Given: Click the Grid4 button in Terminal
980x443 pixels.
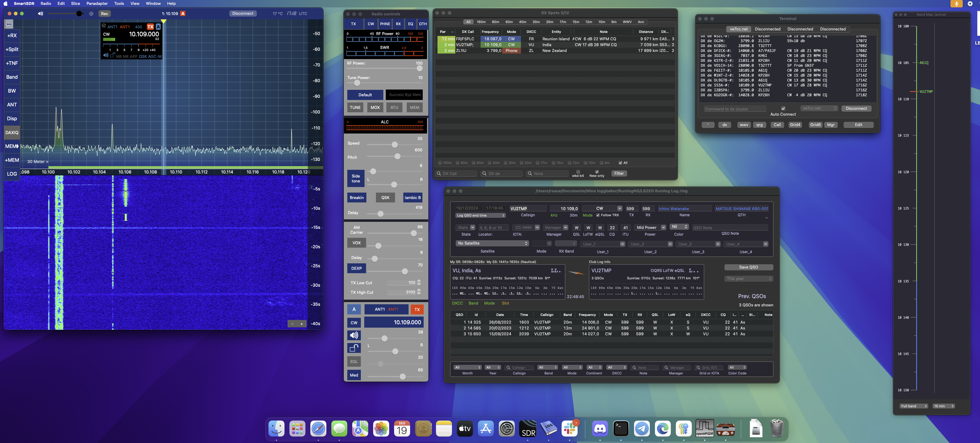Looking at the screenshot, I should tap(795, 125).
